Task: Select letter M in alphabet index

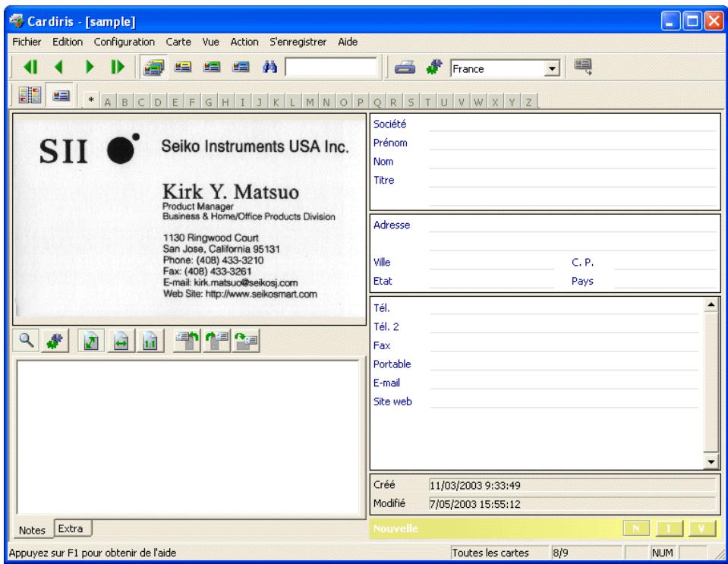Action: pyautogui.click(x=310, y=102)
